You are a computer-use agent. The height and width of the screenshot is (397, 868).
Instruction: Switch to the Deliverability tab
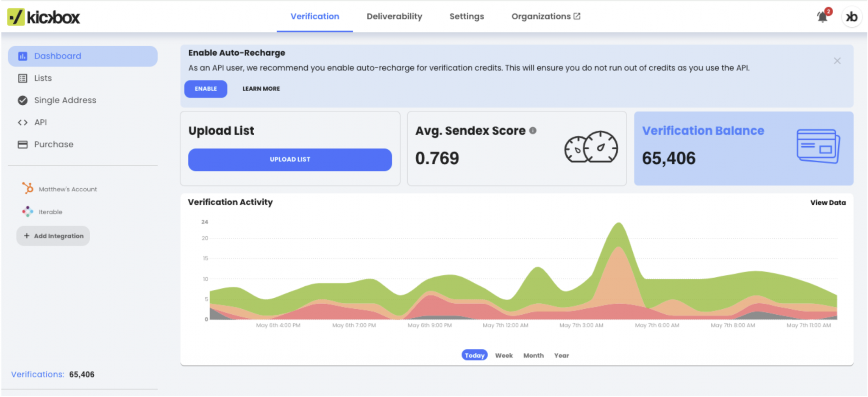coord(394,16)
